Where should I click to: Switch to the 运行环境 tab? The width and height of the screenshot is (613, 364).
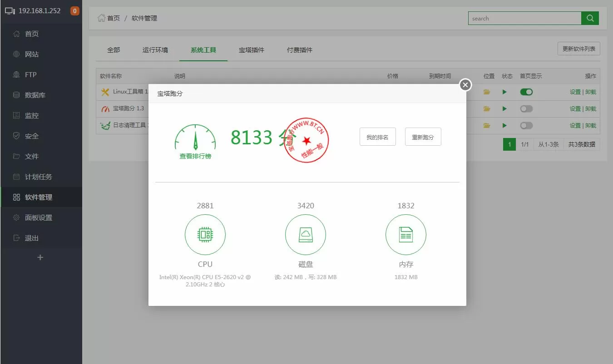tap(156, 50)
